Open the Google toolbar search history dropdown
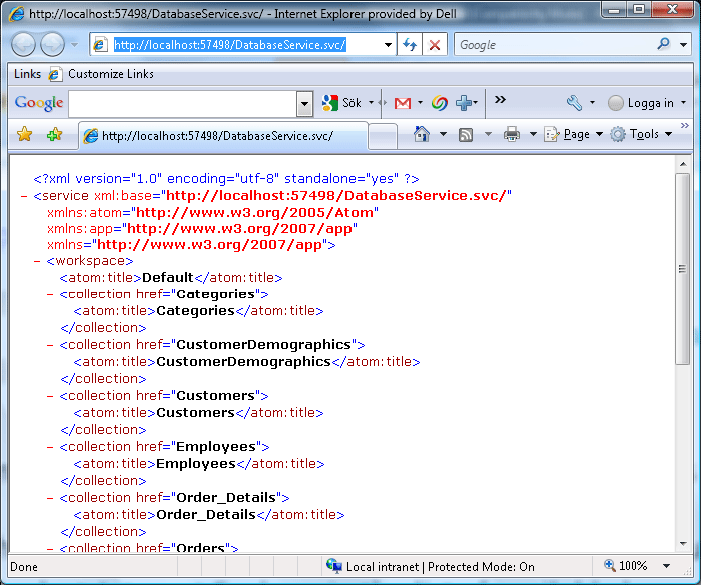Viewport: 701px width, 585px height. point(304,104)
